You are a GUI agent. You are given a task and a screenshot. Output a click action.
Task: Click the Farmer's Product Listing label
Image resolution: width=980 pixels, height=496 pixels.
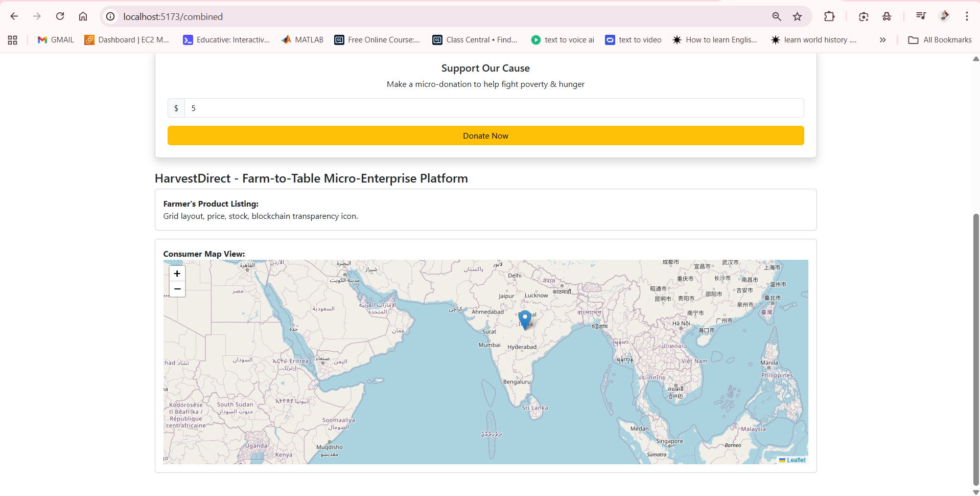tap(211, 204)
